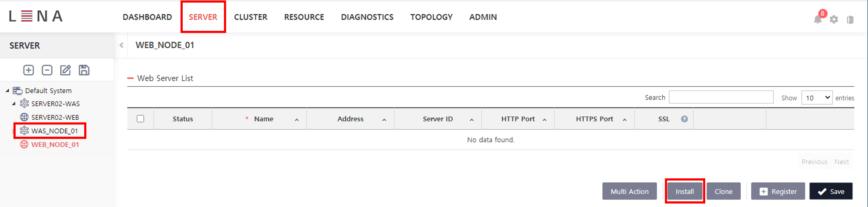
Task: Toggle the select-all checkbox in table header
Action: [x=140, y=119]
